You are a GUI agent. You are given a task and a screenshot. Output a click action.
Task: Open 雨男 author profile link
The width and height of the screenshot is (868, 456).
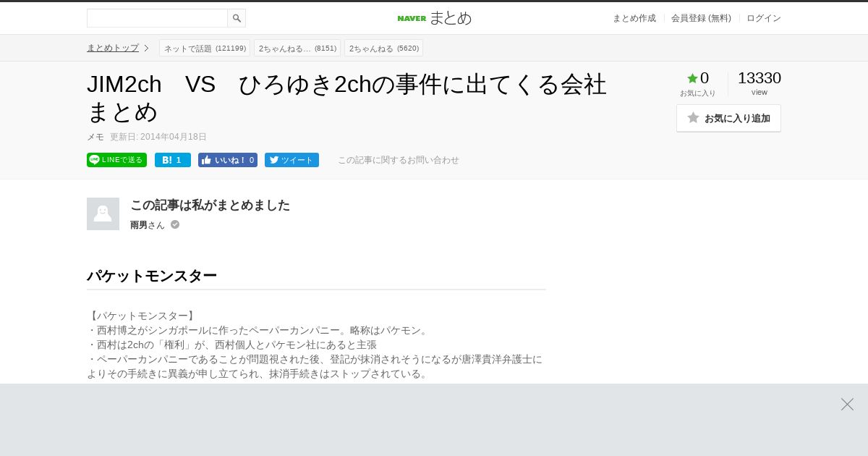pyautogui.click(x=139, y=225)
